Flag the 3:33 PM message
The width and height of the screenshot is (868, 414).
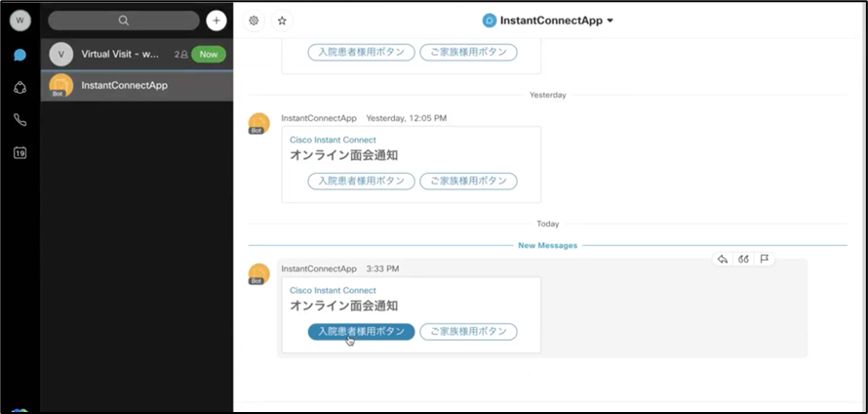pos(765,259)
